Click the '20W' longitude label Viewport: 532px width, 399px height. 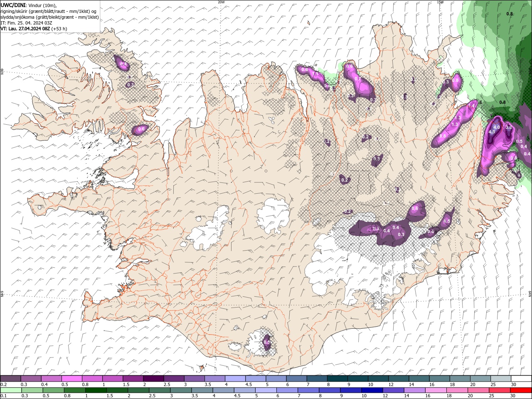click(221, 2)
